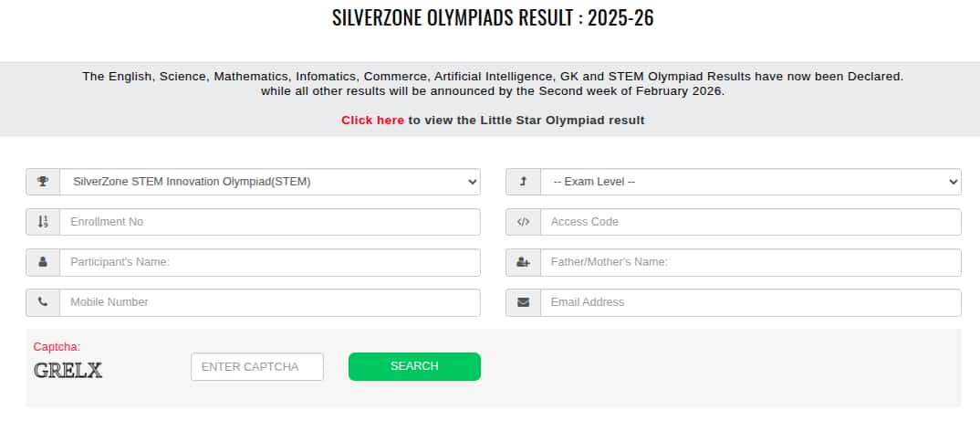This screenshot has height=421, width=980.
Task: Click the phone icon beside Mobile Number
Action: pos(43,302)
